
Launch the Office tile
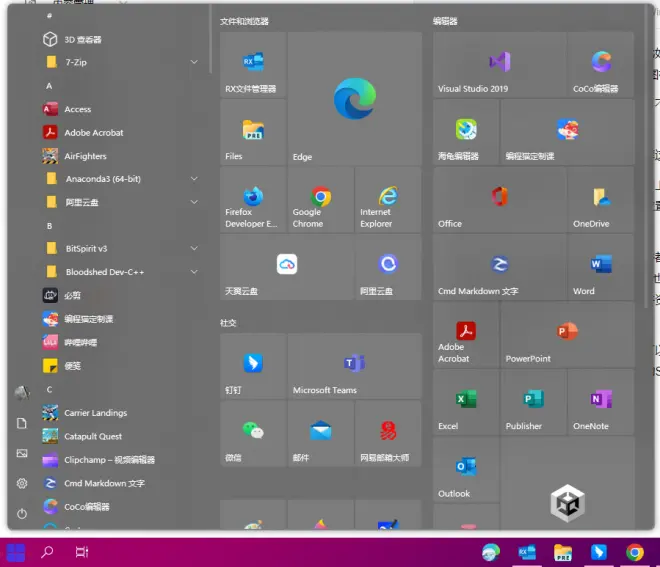[500, 200]
